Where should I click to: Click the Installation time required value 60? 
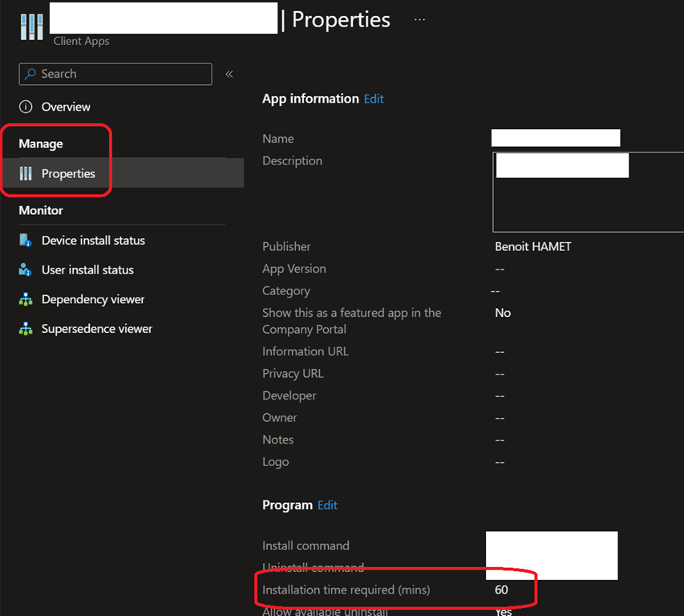coord(501,590)
